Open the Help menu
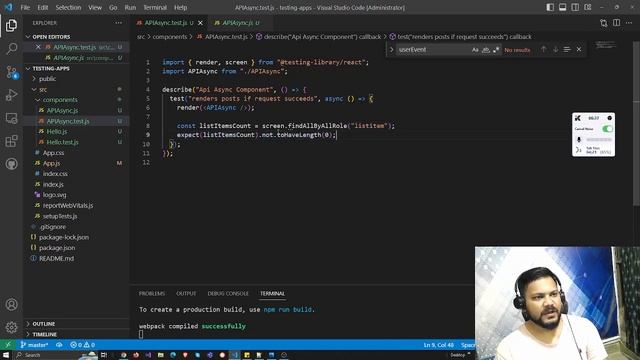640x360 pixels. (x=180, y=7)
